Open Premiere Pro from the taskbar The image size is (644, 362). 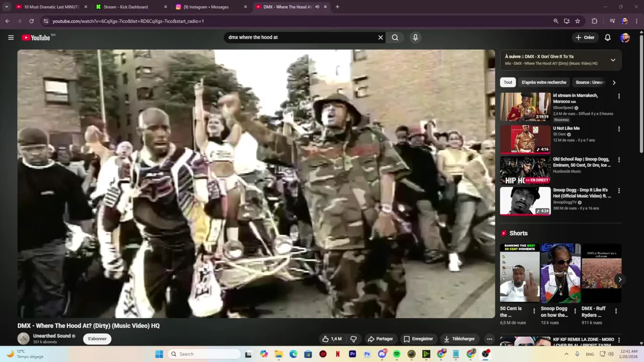pos(352,354)
